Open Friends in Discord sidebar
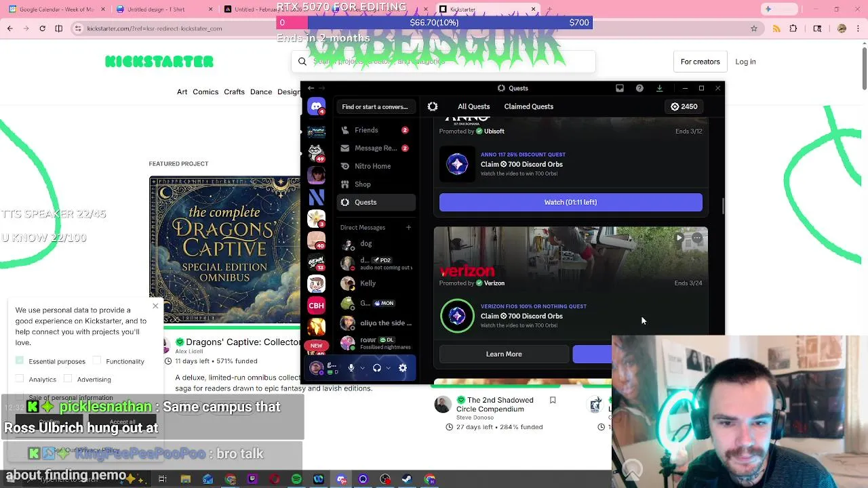The width and height of the screenshot is (868, 488). point(376,130)
